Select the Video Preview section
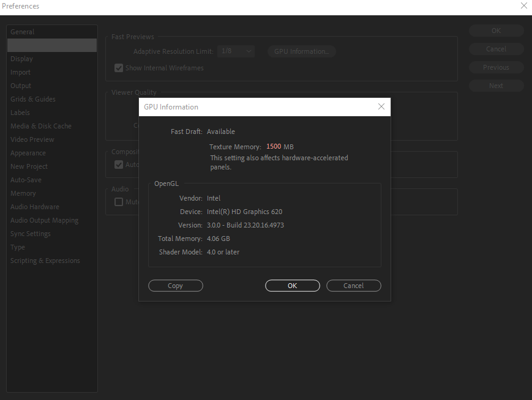 [32, 139]
